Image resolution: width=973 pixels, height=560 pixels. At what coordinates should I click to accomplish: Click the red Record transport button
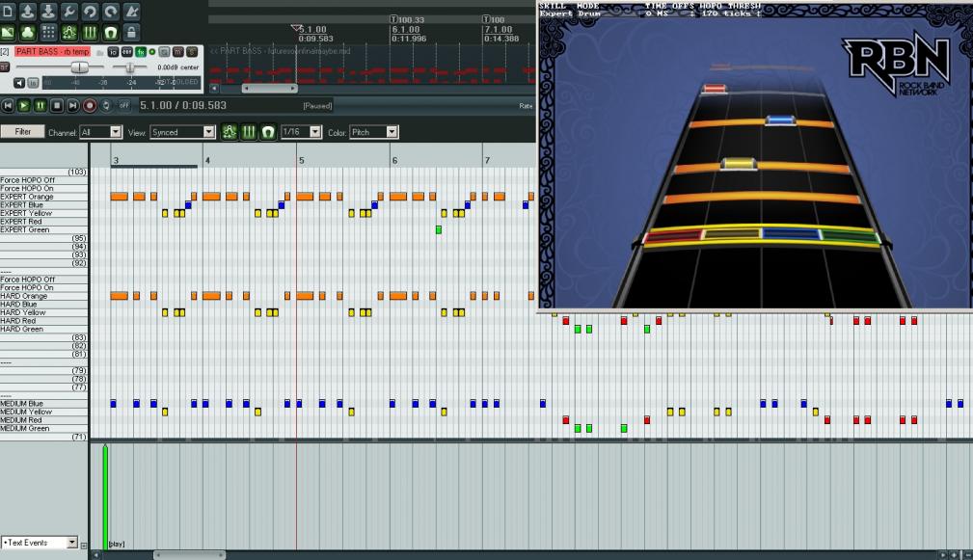coord(90,106)
